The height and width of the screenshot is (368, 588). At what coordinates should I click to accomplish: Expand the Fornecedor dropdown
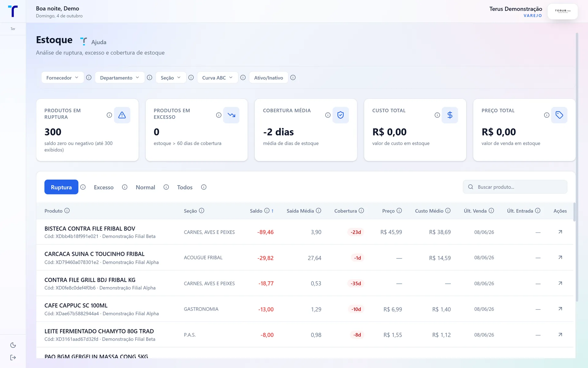[62, 78]
